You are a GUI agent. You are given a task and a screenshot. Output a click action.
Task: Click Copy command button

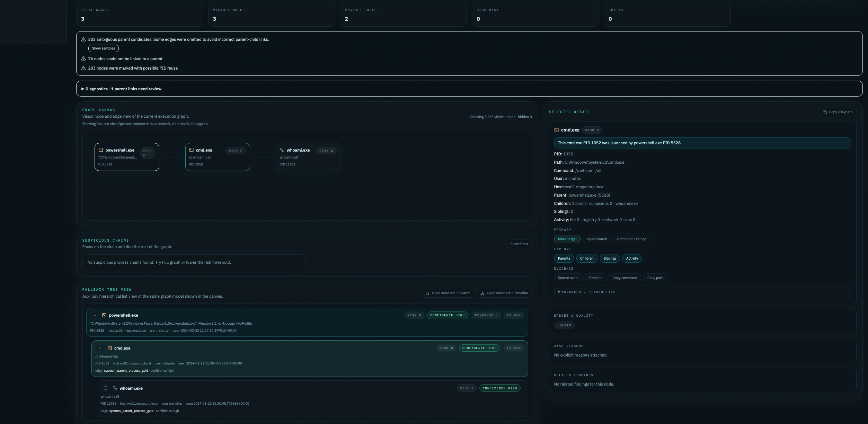pos(625,278)
